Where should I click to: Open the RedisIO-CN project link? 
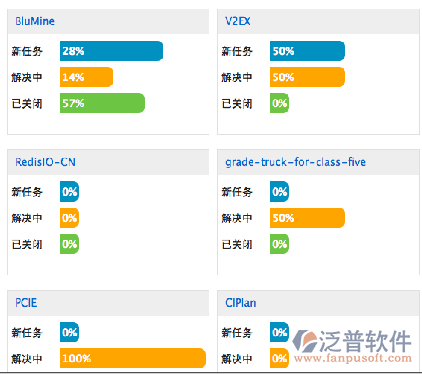coord(45,162)
